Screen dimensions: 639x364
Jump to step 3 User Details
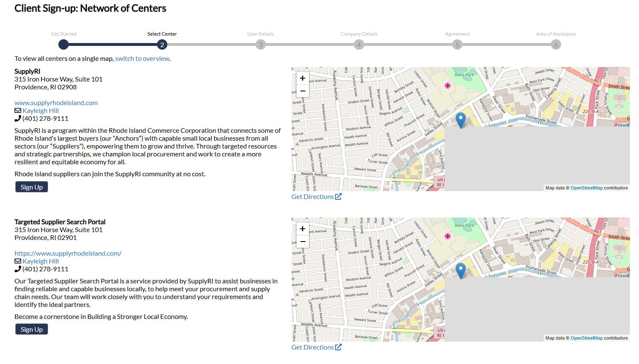coord(260,44)
